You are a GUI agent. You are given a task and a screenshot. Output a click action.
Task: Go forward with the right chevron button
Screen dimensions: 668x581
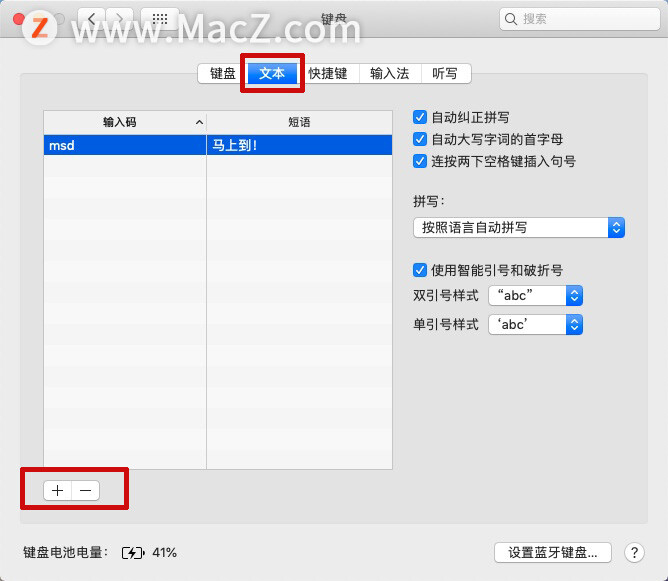tap(120, 18)
